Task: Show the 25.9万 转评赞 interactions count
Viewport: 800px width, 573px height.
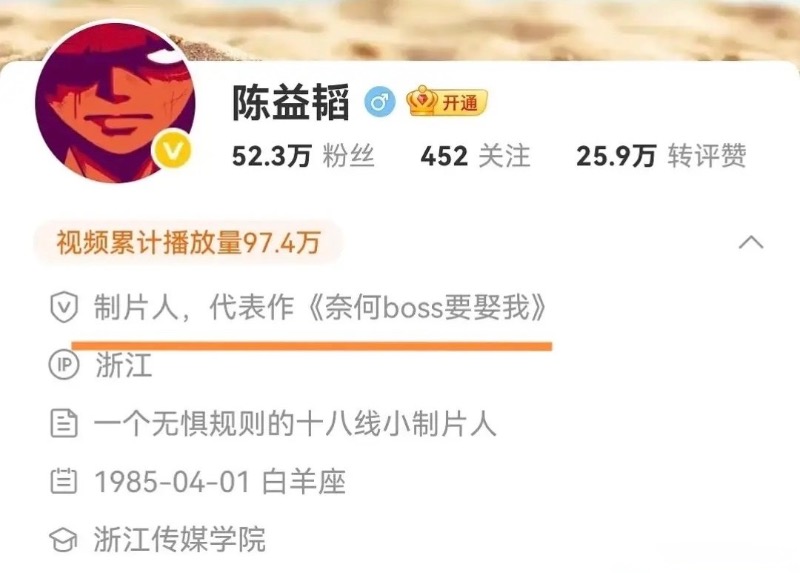Action: pyautogui.click(x=661, y=156)
